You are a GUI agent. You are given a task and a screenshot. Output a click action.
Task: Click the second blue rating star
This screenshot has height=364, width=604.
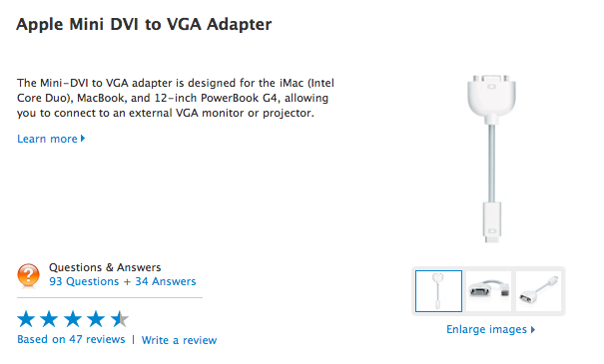point(49,319)
